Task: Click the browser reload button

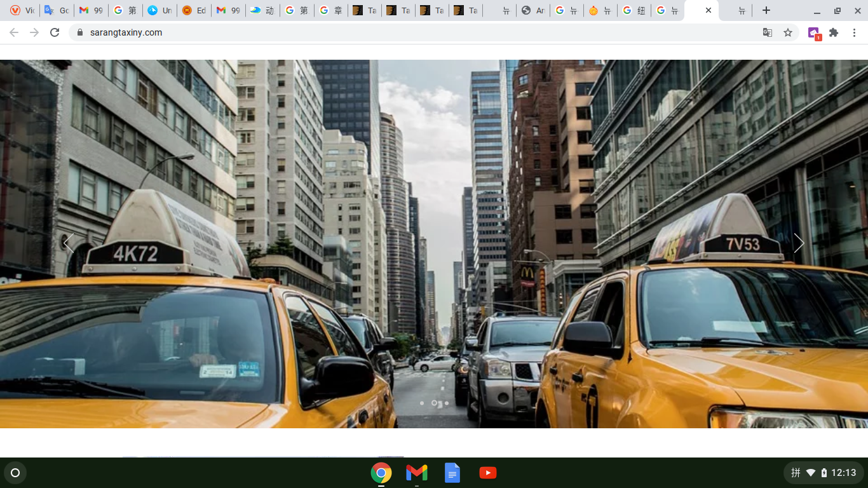Action: (55, 32)
